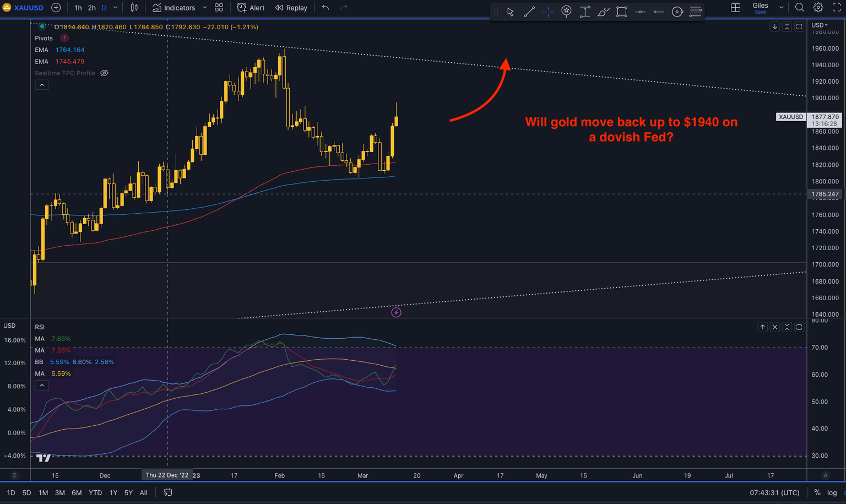Select the horizontal line tool
Viewport: 846px width, 504px height.
pos(641,12)
